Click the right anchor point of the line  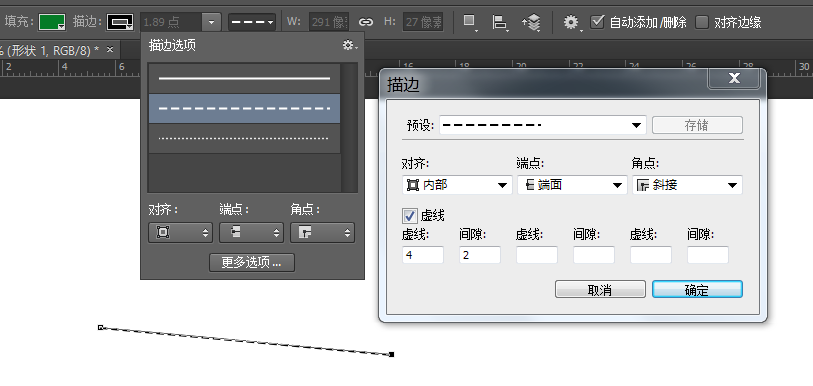pyautogui.click(x=392, y=354)
